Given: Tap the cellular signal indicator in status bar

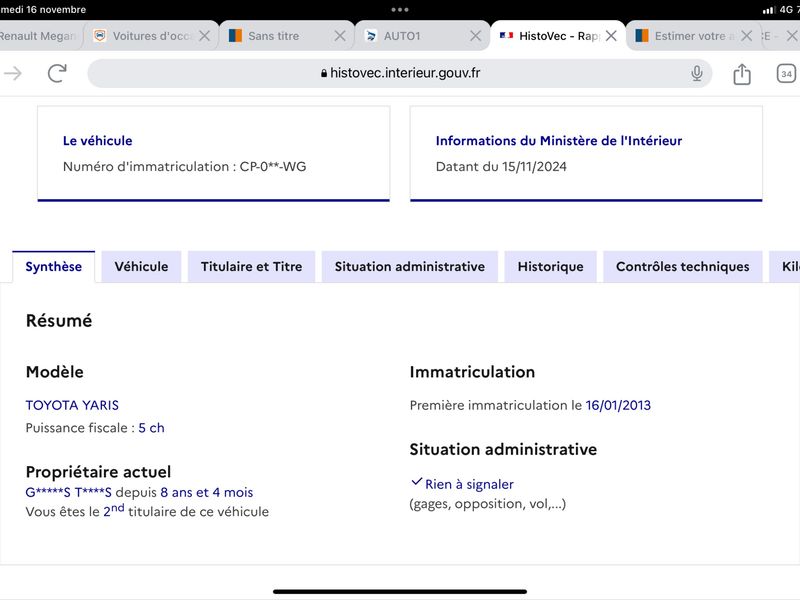Looking at the screenshot, I should (768, 10).
